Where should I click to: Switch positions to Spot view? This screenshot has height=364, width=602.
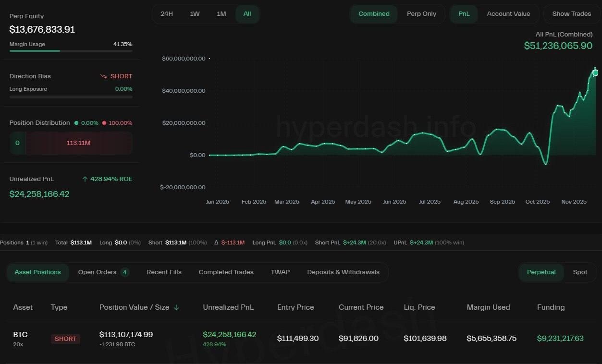[x=580, y=272]
